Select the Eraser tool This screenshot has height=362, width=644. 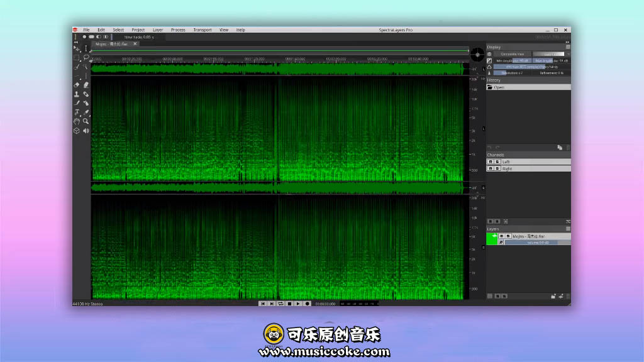(x=76, y=85)
